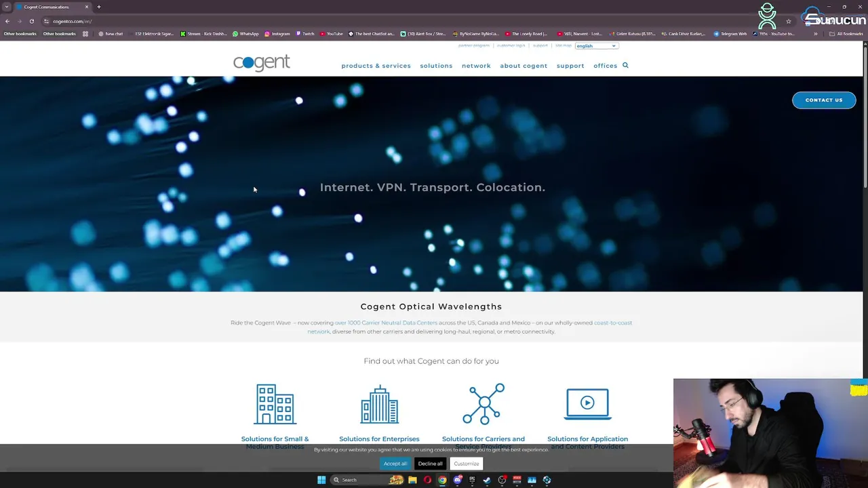The width and height of the screenshot is (868, 488).
Task: Open the YouTube bookmark
Action: (332, 34)
